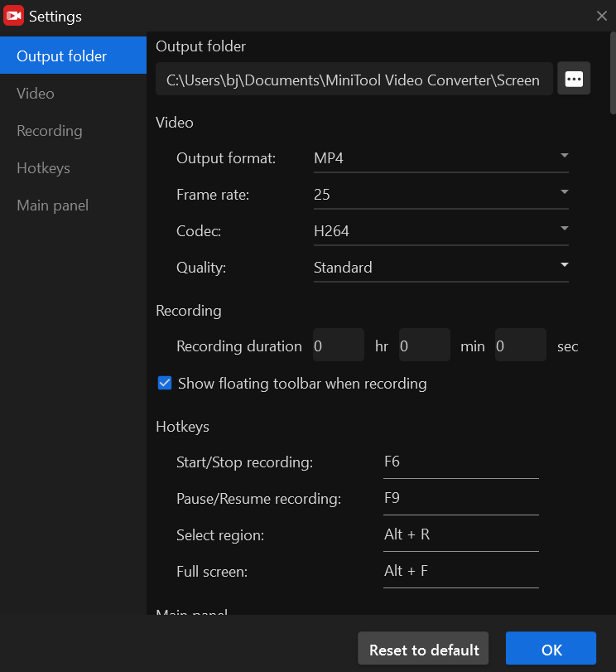
Task: Open the folder browse icon with three dots
Action: tap(574, 78)
